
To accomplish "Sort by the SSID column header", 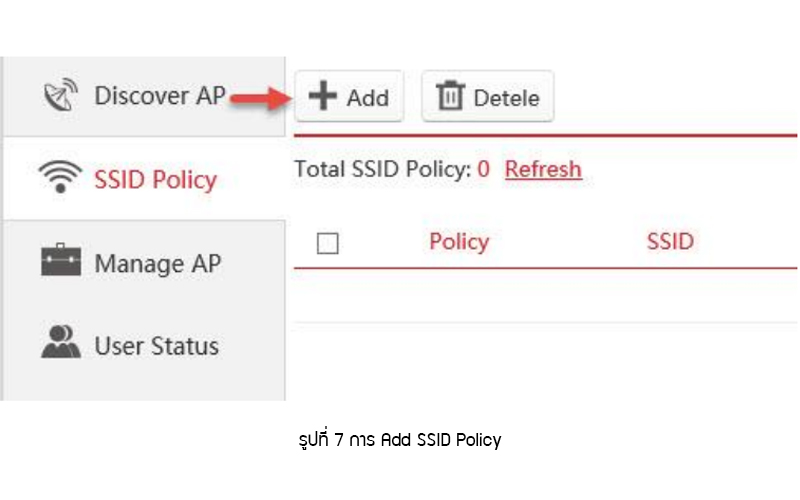I will click(x=670, y=241).
